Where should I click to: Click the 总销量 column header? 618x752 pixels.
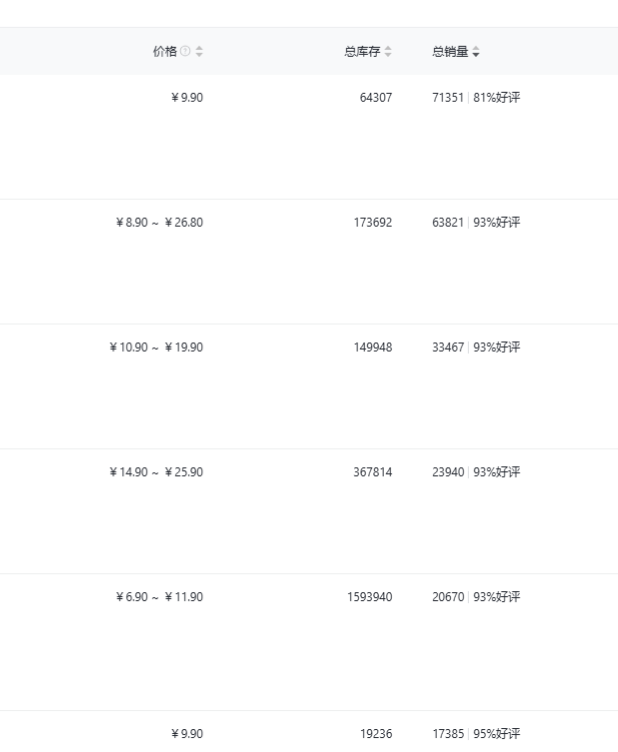(450, 51)
